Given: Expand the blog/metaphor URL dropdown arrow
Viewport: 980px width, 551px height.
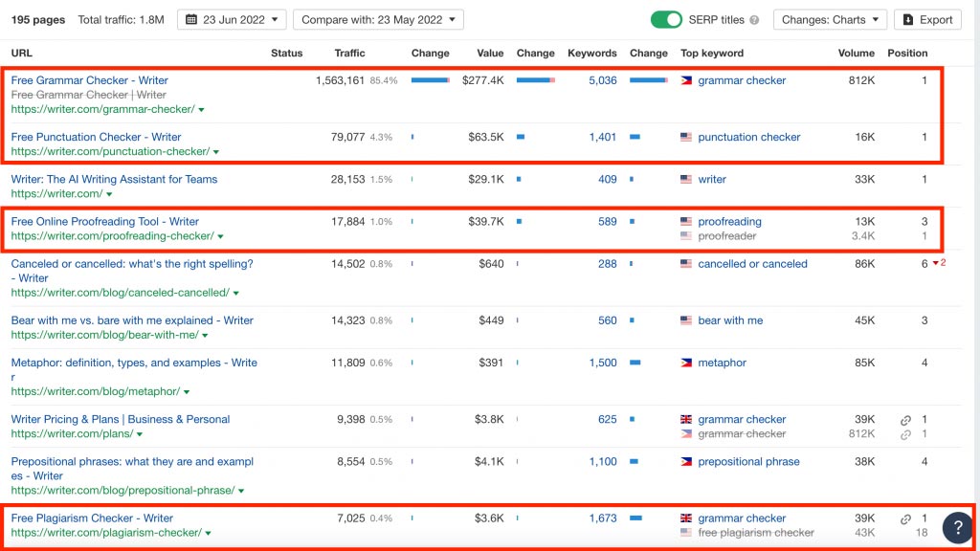Looking at the screenshot, I should click(x=187, y=392).
